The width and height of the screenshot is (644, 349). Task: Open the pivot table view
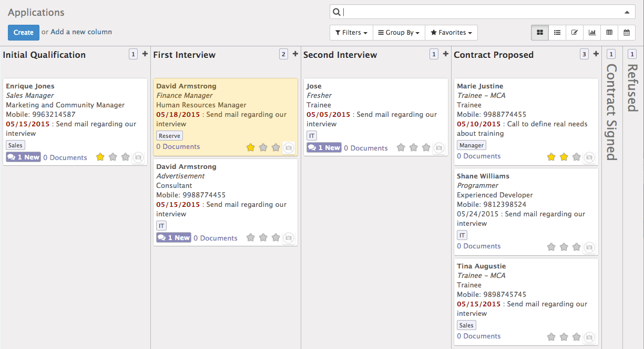pyautogui.click(x=609, y=32)
